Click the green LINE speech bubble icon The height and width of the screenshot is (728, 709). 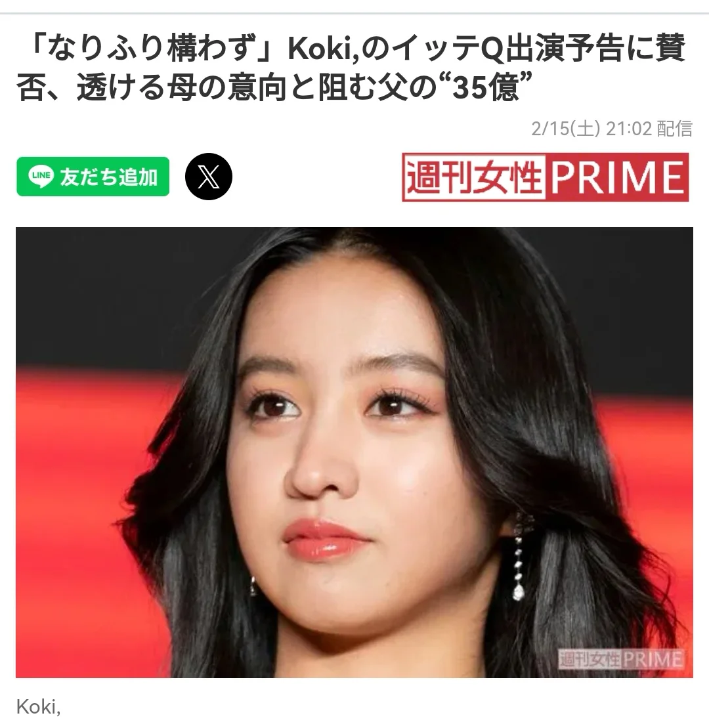tap(41, 177)
